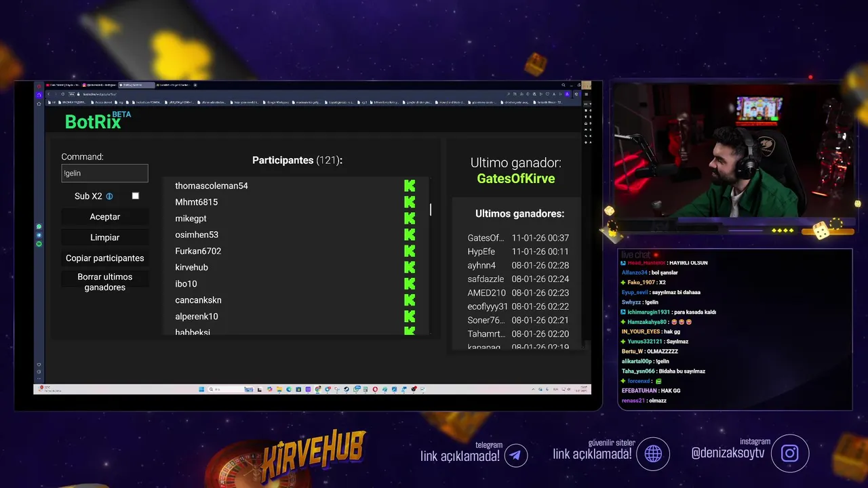Screen dimensions: 868x488
Task: Switch to the first browser tab
Action: tap(62, 85)
